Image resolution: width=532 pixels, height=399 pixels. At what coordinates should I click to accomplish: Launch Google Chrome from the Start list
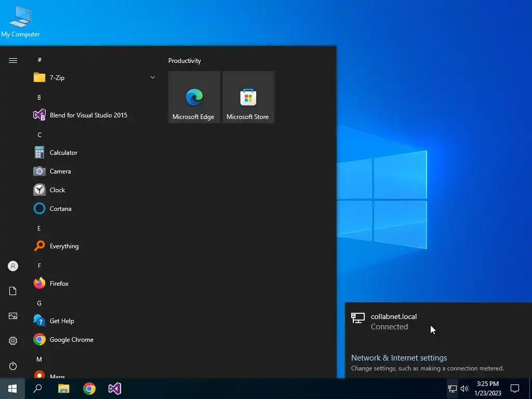click(95, 339)
